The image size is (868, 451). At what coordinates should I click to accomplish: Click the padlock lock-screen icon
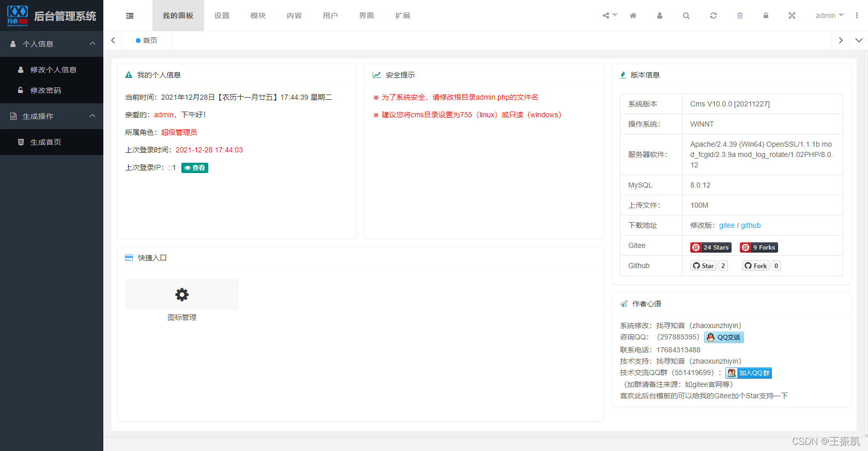pyautogui.click(x=766, y=16)
